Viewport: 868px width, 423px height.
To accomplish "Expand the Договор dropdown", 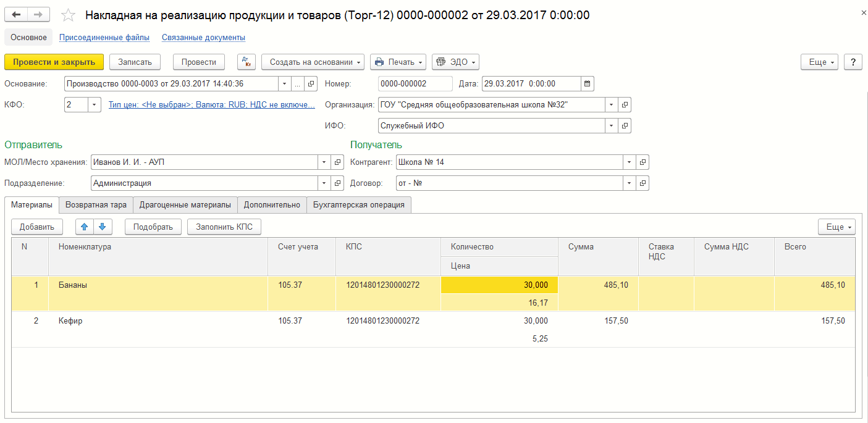I will coord(629,183).
